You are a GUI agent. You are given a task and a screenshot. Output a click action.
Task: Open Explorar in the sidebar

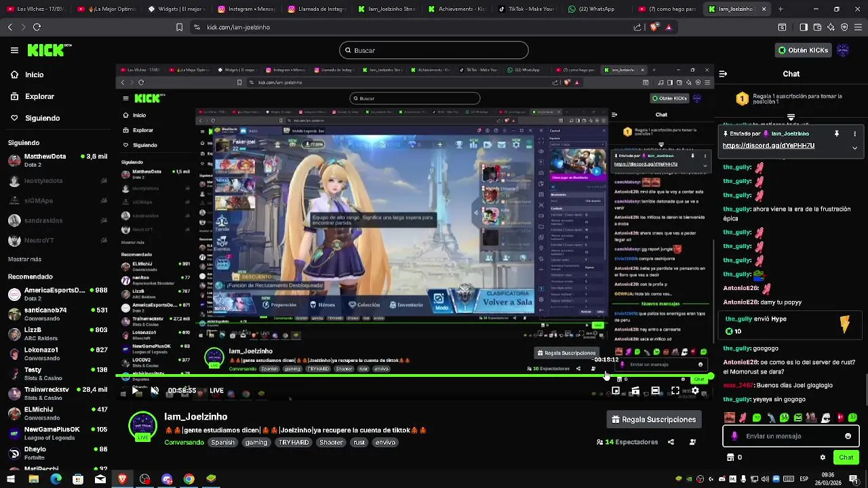click(x=39, y=96)
